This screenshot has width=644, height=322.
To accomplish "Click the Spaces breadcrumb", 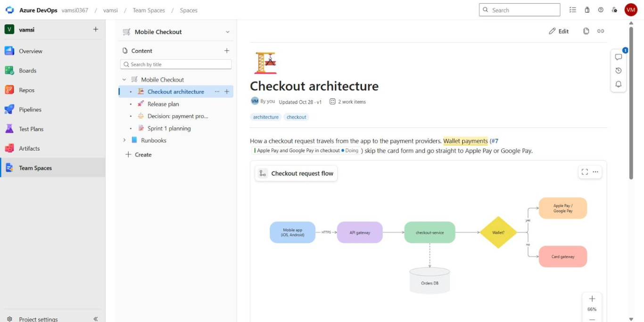I will pos(189,10).
